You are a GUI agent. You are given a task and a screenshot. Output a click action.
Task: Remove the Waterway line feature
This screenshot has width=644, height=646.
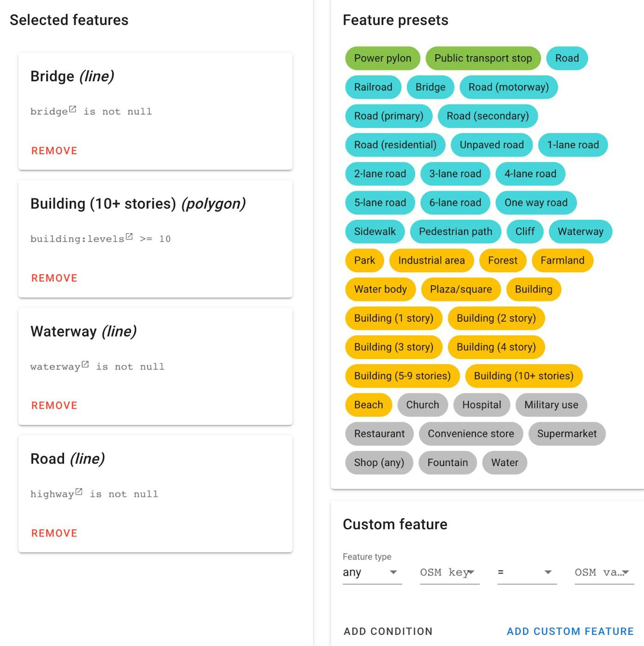coord(54,406)
